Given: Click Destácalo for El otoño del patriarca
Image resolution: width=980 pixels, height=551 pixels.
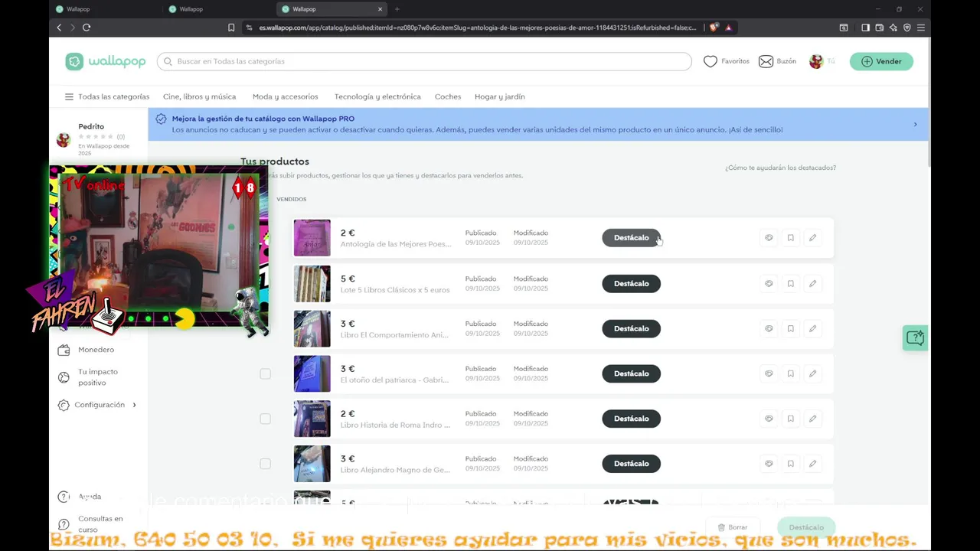Looking at the screenshot, I should (631, 374).
